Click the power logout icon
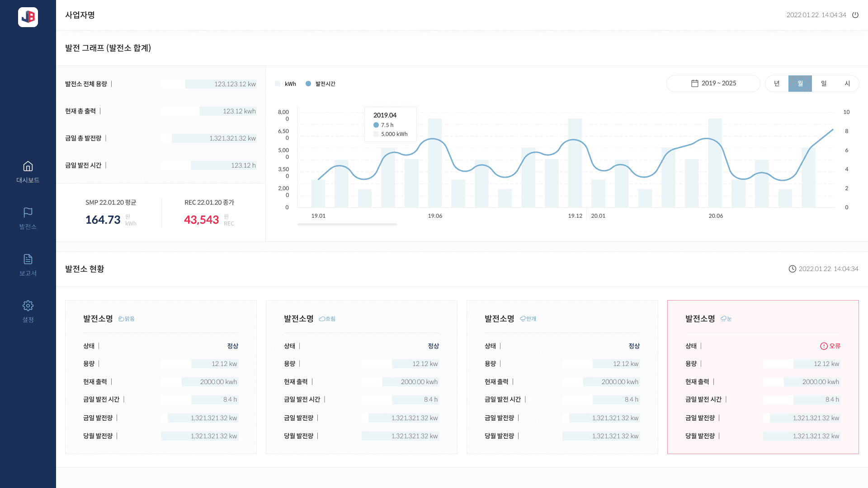Viewport: 868px width, 488px height. (x=855, y=15)
